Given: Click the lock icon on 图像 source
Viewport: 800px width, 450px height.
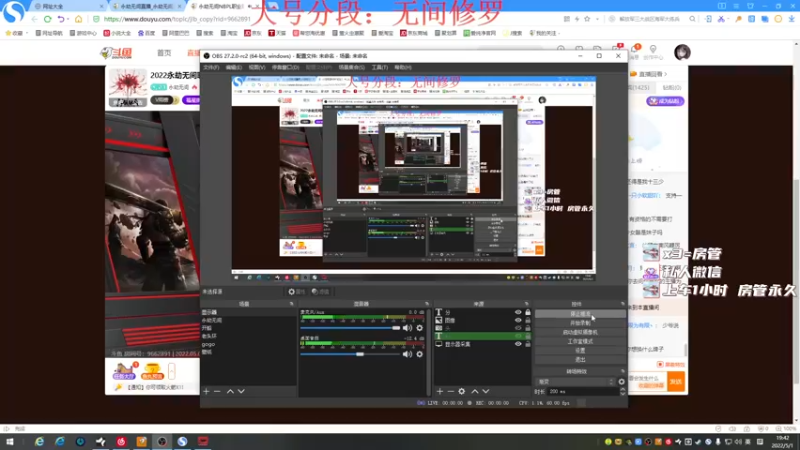Looking at the screenshot, I should click(528, 320).
